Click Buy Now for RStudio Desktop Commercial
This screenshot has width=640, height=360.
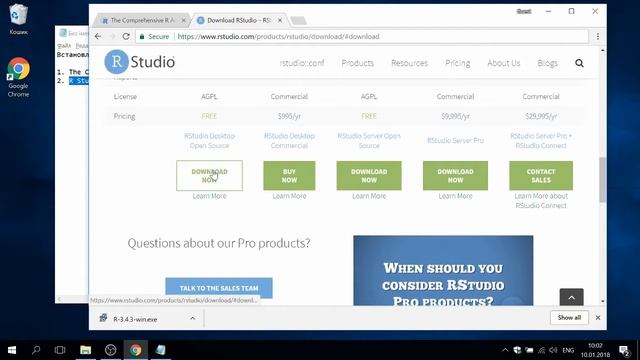[x=289, y=176]
